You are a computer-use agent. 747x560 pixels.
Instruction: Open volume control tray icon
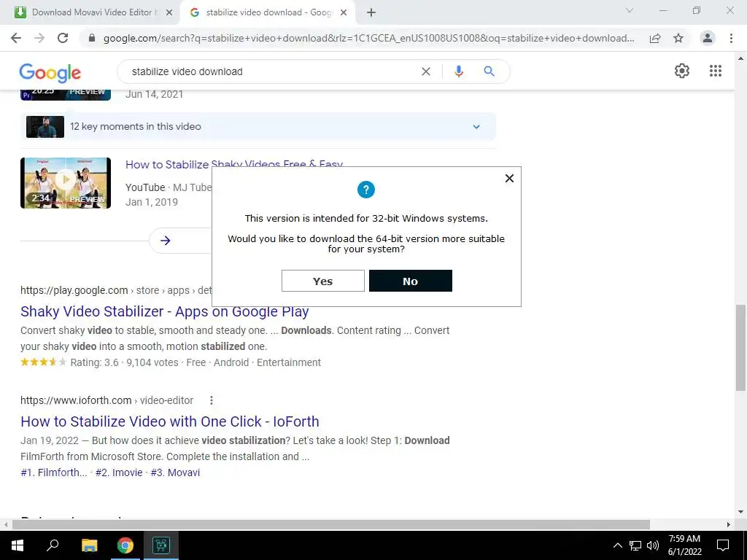[x=653, y=545]
